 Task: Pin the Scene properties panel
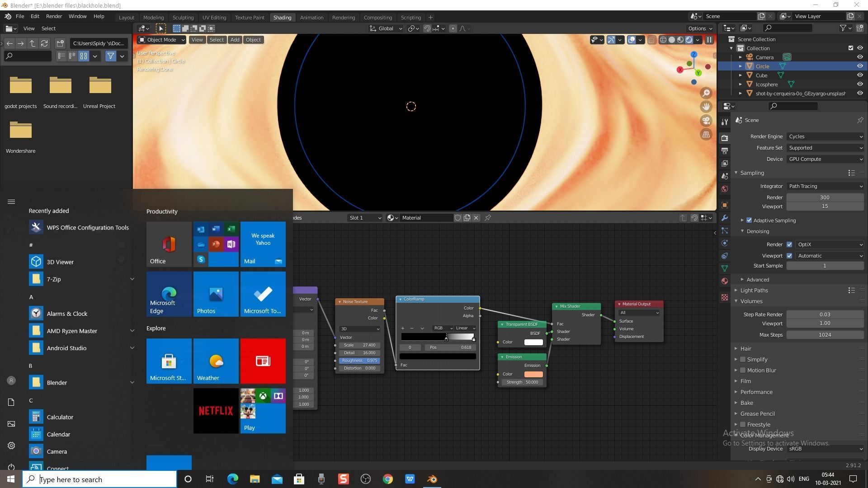[x=860, y=120]
